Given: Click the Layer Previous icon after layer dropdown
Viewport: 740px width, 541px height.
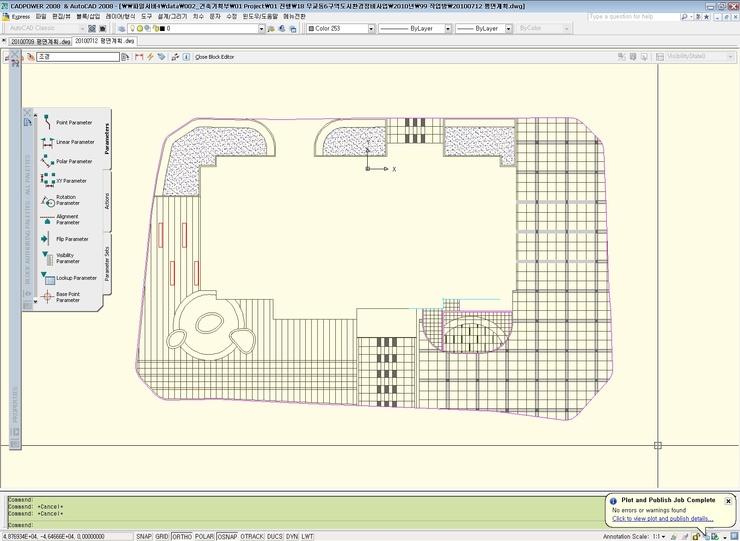Looking at the screenshot, I should pyautogui.click(x=282, y=29).
